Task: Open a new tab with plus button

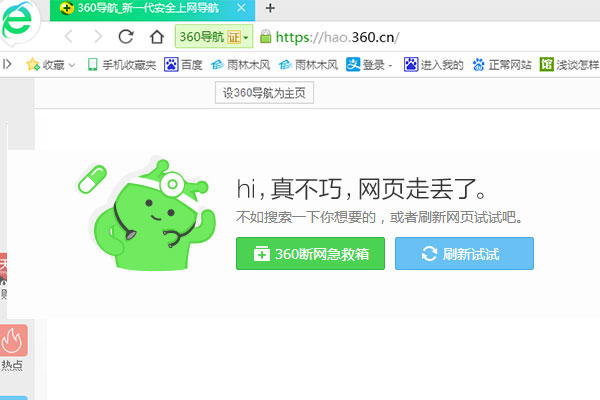Action: (x=270, y=8)
